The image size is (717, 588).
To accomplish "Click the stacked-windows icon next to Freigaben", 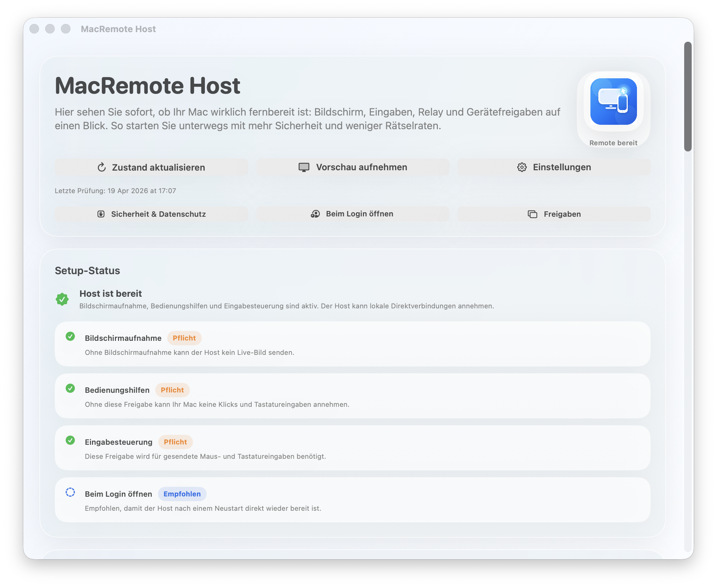I will [x=532, y=214].
